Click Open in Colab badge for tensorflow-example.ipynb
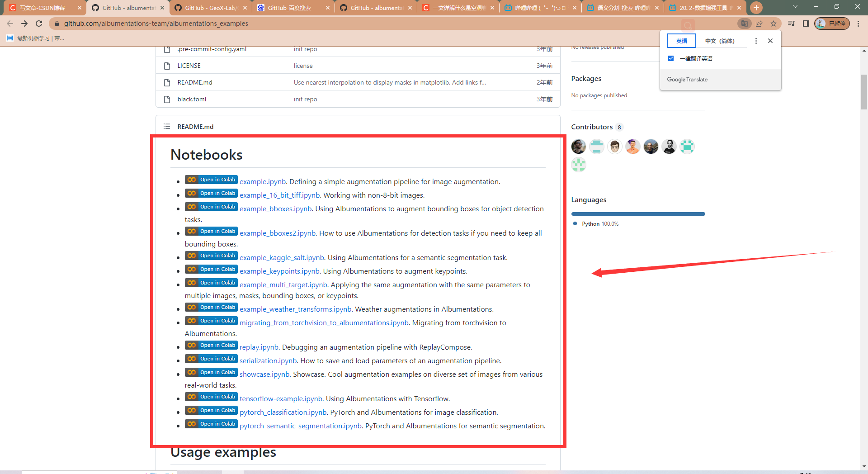Screen dimensions: 868x474 tap(211, 397)
